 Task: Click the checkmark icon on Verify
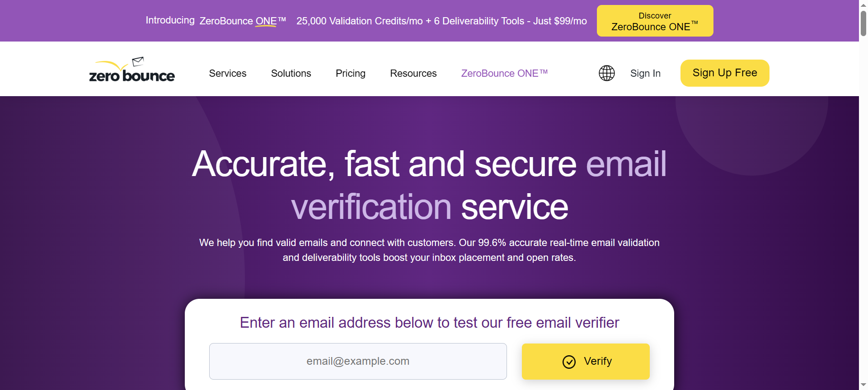[x=569, y=362]
